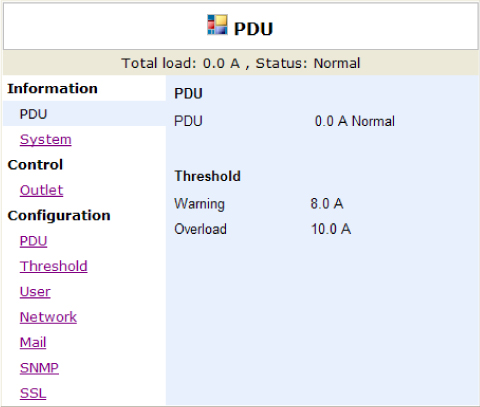Open the User configuration page
This screenshot has width=480, height=407.
(x=35, y=291)
